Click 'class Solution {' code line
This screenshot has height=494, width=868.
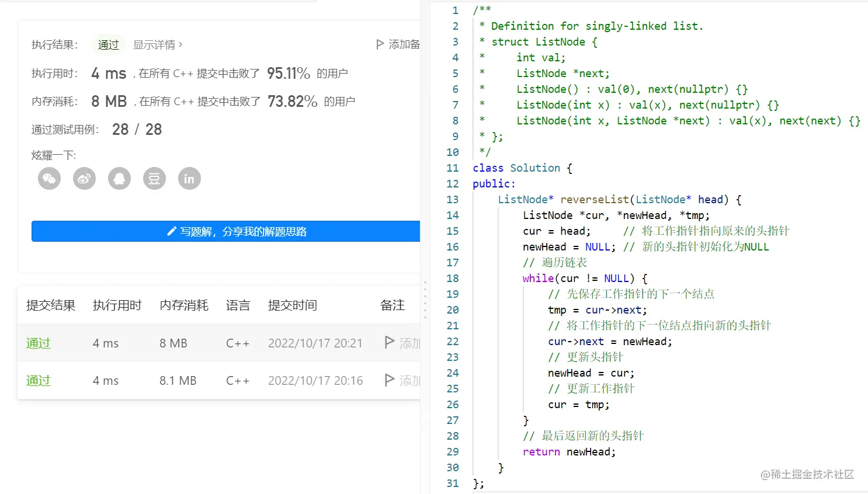point(523,168)
